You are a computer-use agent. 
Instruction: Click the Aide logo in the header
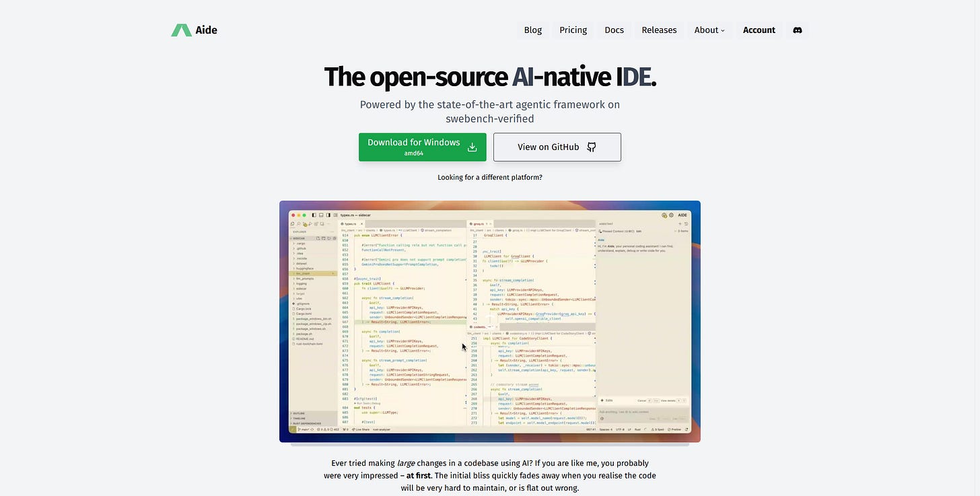click(194, 30)
